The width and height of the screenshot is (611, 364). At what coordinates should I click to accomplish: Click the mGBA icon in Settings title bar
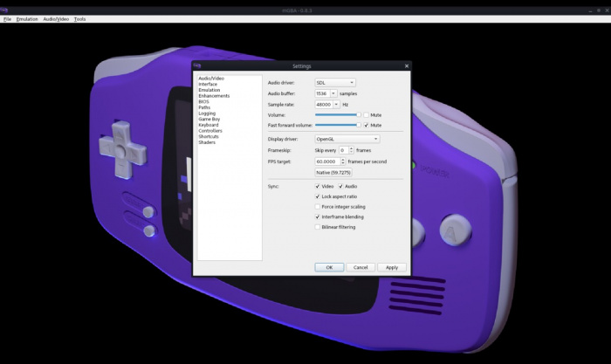coord(197,65)
